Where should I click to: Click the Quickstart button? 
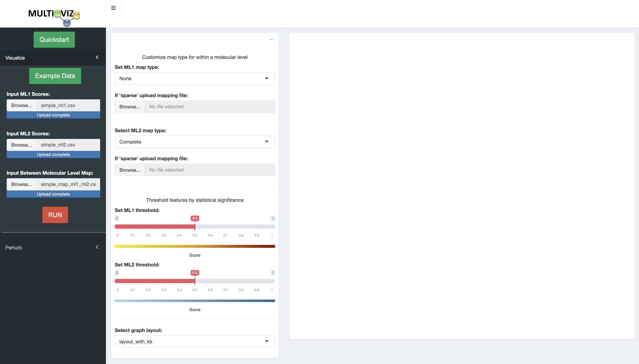coord(54,40)
